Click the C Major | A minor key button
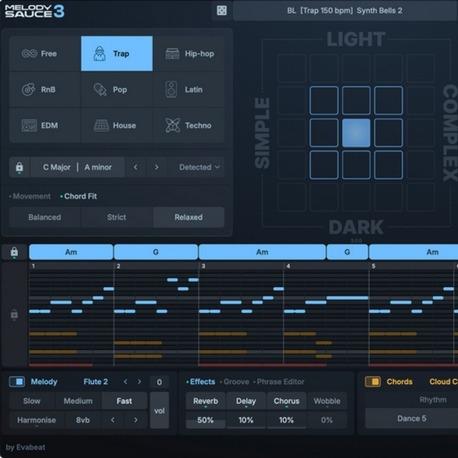 (x=77, y=167)
